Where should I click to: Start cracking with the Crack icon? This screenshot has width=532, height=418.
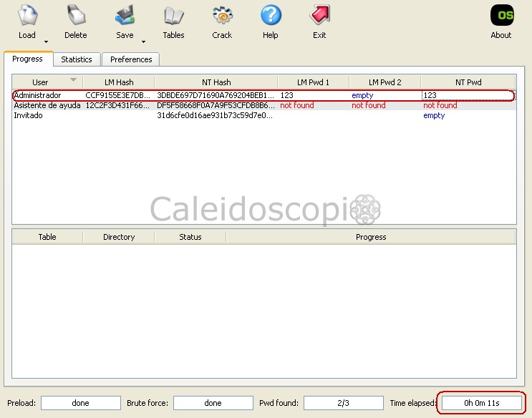[x=222, y=16]
